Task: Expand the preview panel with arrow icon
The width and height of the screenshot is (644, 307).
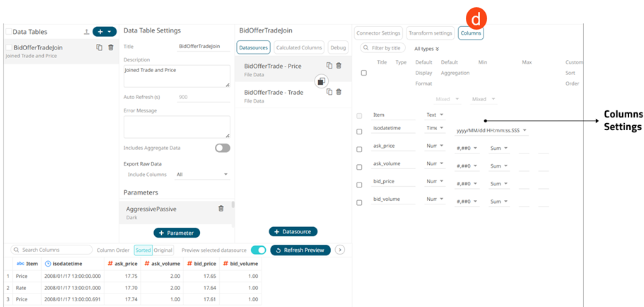Action: tap(339, 250)
